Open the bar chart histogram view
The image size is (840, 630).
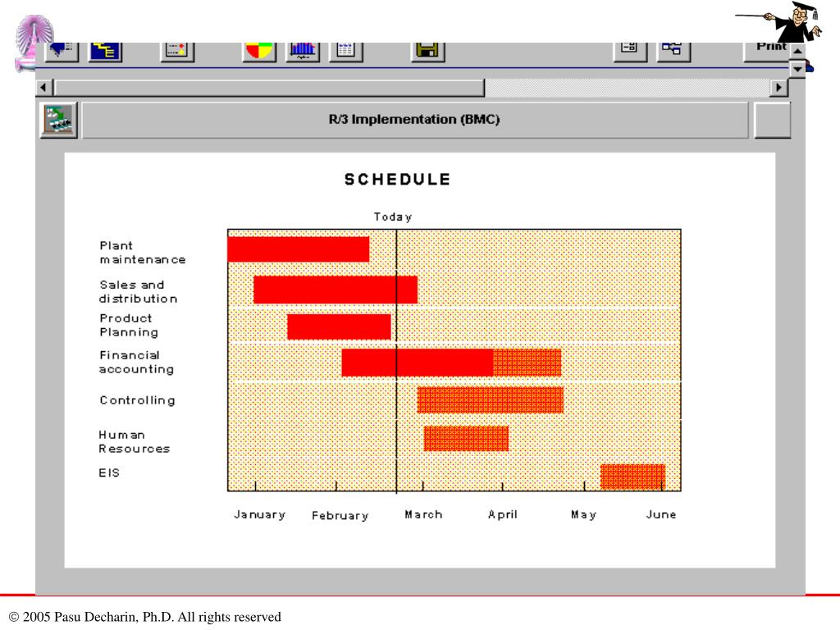click(303, 52)
